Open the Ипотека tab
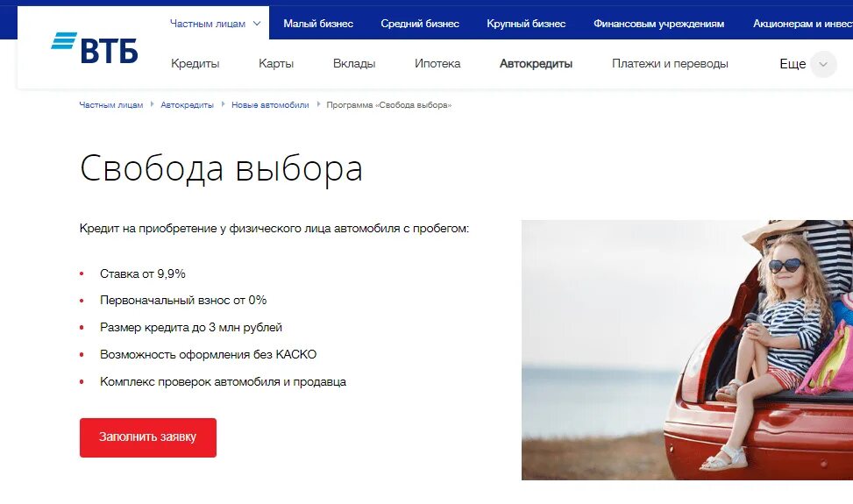This screenshot has width=853, height=504. [x=437, y=64]
